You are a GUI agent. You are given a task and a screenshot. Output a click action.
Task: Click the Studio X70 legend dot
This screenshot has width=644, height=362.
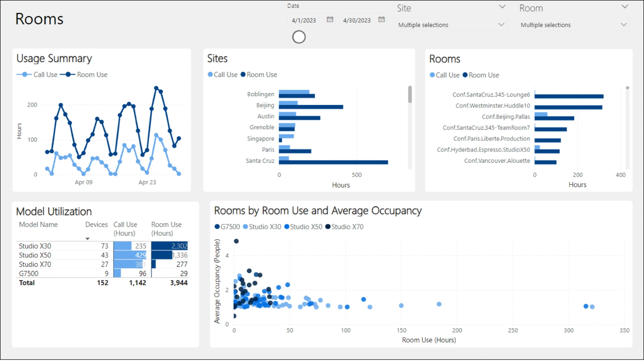click(328, 227)
